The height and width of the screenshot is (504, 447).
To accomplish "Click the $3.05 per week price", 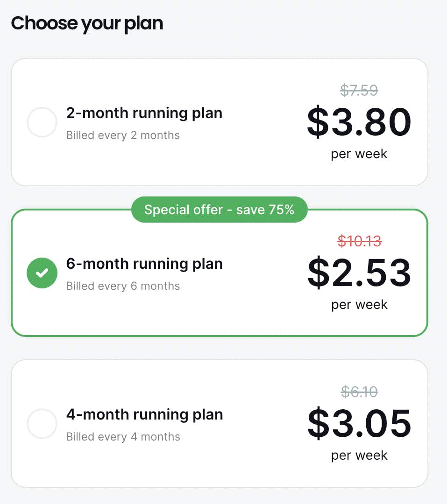I will 359,424.
